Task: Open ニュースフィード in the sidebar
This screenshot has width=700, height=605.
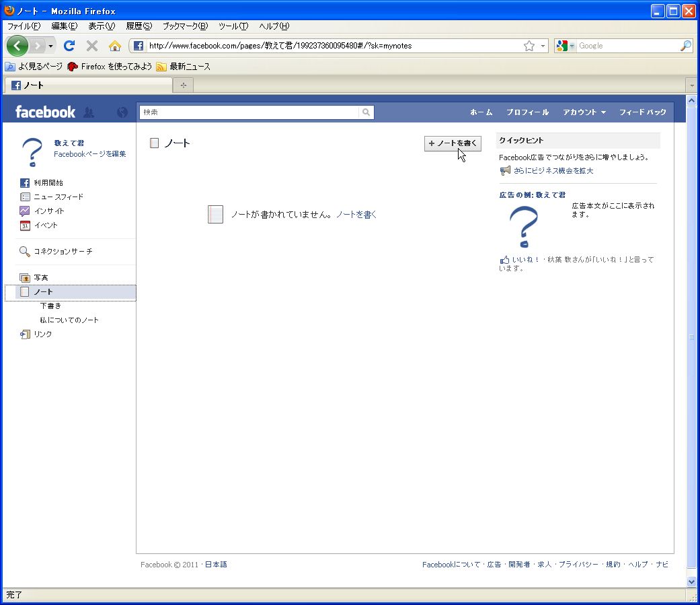Action: [x=51, y=197]
